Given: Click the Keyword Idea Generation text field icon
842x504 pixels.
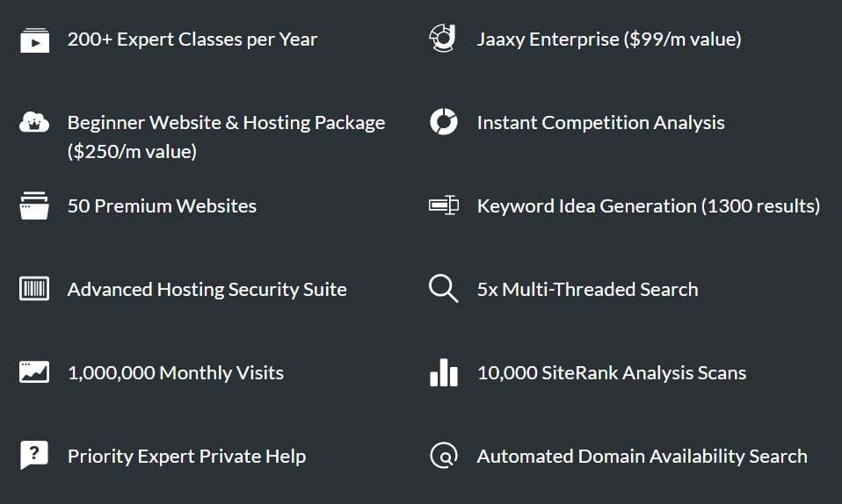Looking at the screenshot, I should click(x=444, y=205).
